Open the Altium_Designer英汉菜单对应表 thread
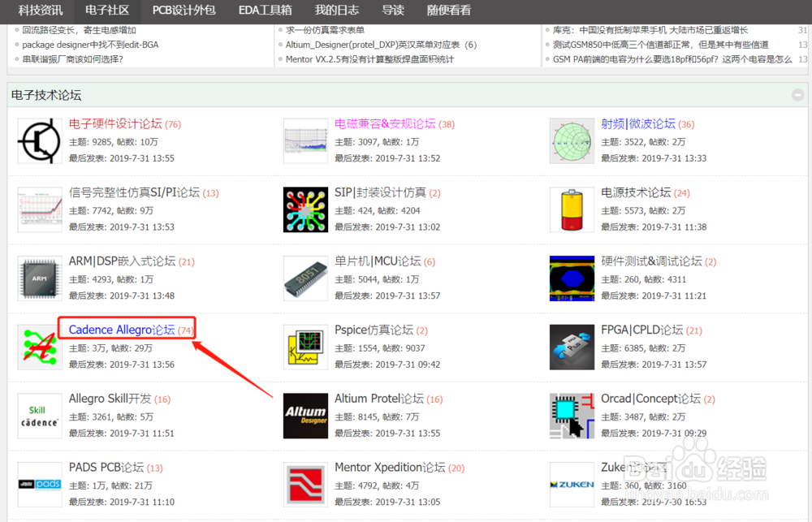Screen dimensions: 812x522 coord(373,45)
